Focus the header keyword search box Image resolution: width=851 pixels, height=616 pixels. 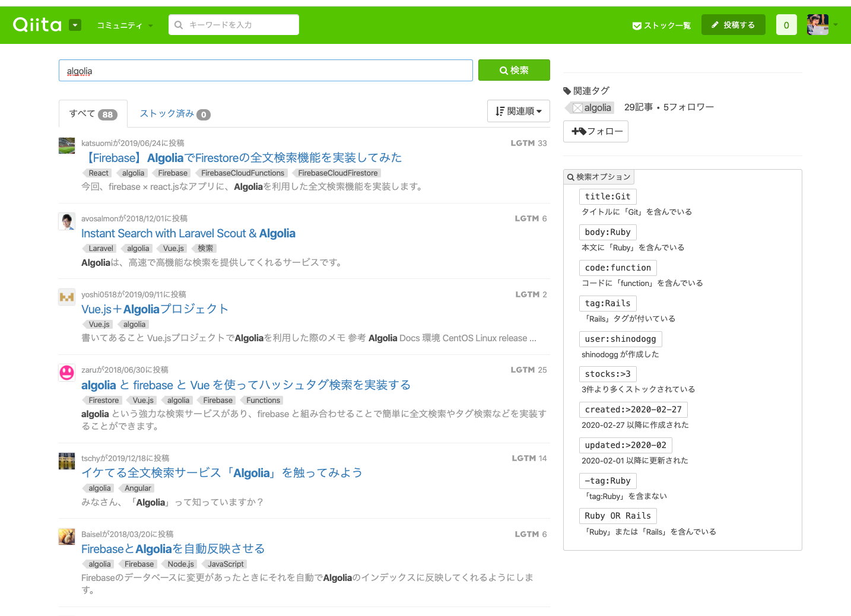click(x=234, y=25)
